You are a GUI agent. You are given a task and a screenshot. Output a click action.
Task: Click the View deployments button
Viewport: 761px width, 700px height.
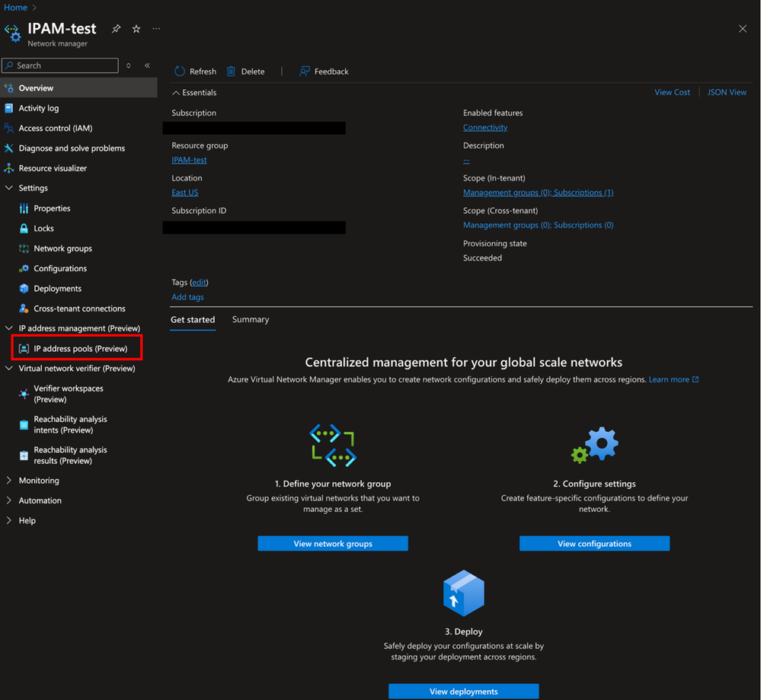pos(463,692)
